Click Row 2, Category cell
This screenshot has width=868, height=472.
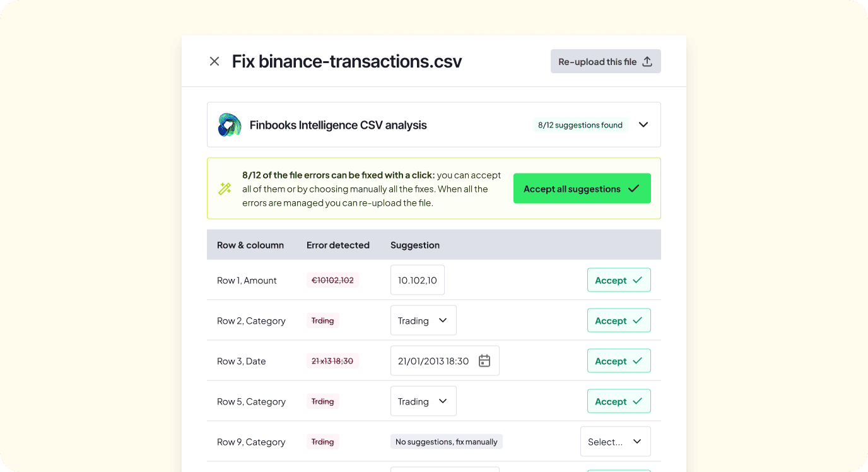click(x=251, y=321)
